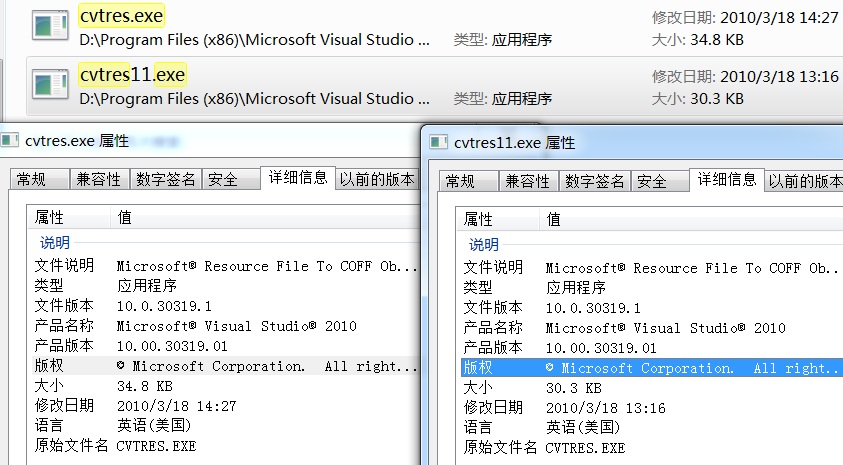This screenshot has width=843, height=465.
Task: Click the cvtres11.exe file name in list
Action: click(x=132, y=75)
